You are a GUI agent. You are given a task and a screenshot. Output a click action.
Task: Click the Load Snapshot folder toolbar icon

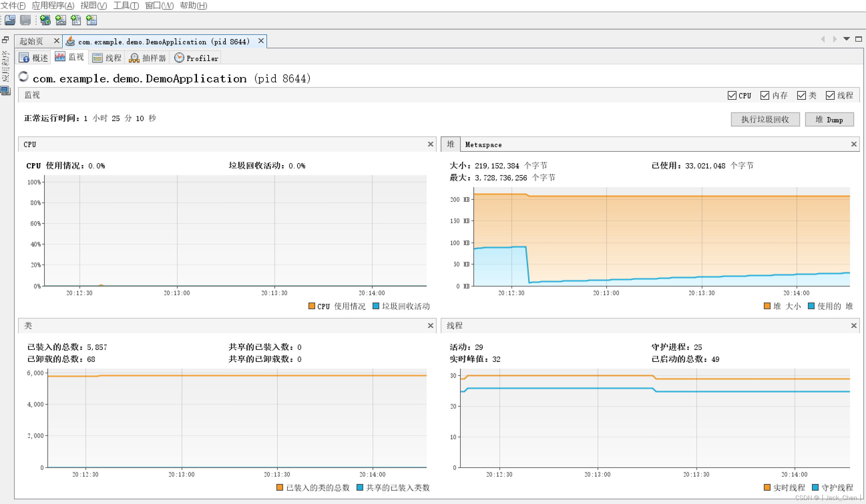10,20
